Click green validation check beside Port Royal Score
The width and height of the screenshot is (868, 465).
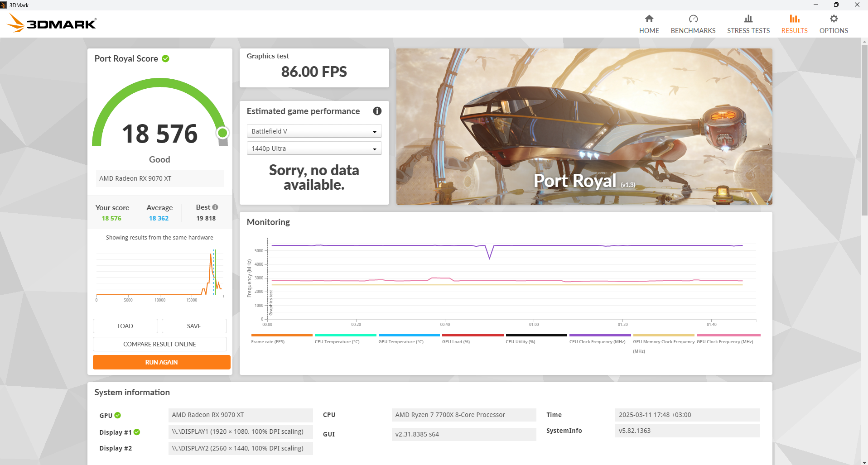coord(165,58)
